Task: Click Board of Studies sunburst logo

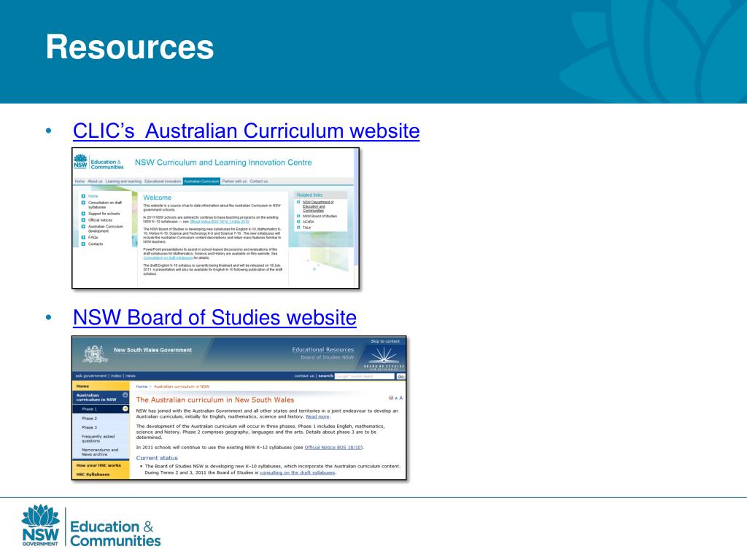Action: 384,357
